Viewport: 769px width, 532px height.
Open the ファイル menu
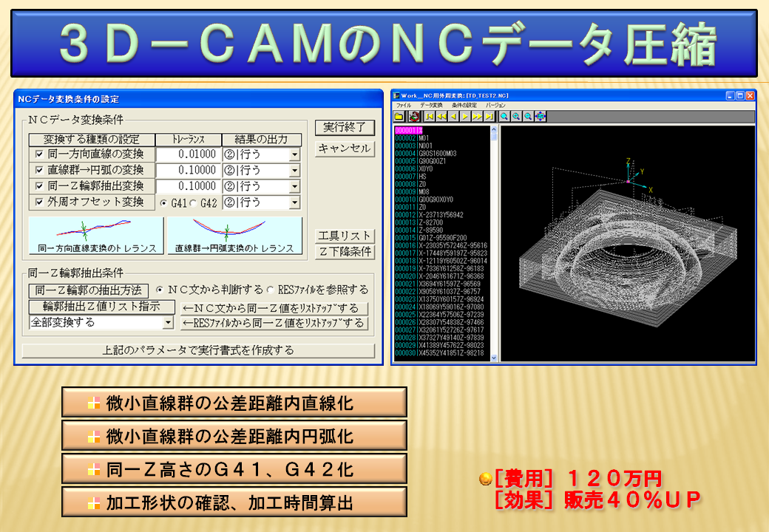[404, 106]
